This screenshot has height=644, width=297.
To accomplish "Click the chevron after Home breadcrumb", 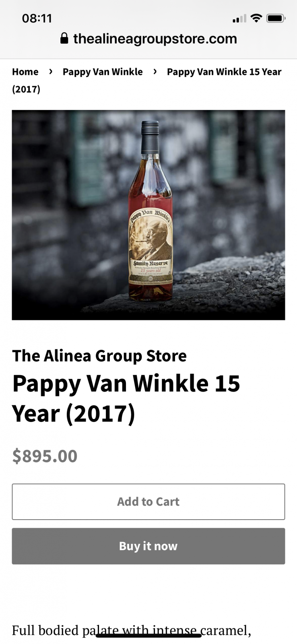I will click(x=51, y=72).
